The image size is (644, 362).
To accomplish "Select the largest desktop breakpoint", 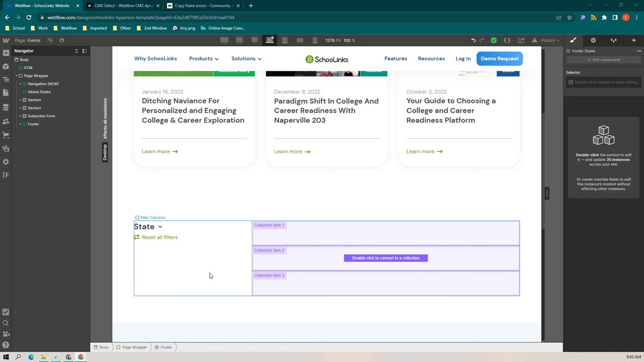I will coord(224,40).
